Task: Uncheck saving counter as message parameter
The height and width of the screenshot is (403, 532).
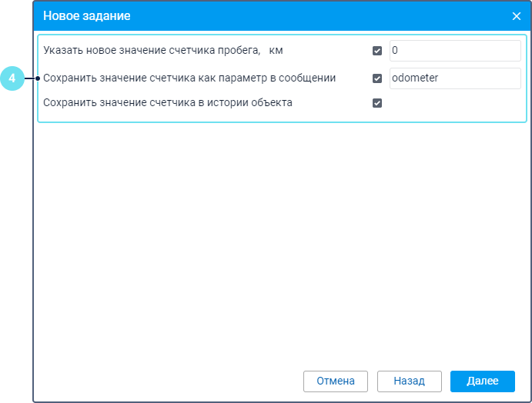Action: [x=377, y=78]
